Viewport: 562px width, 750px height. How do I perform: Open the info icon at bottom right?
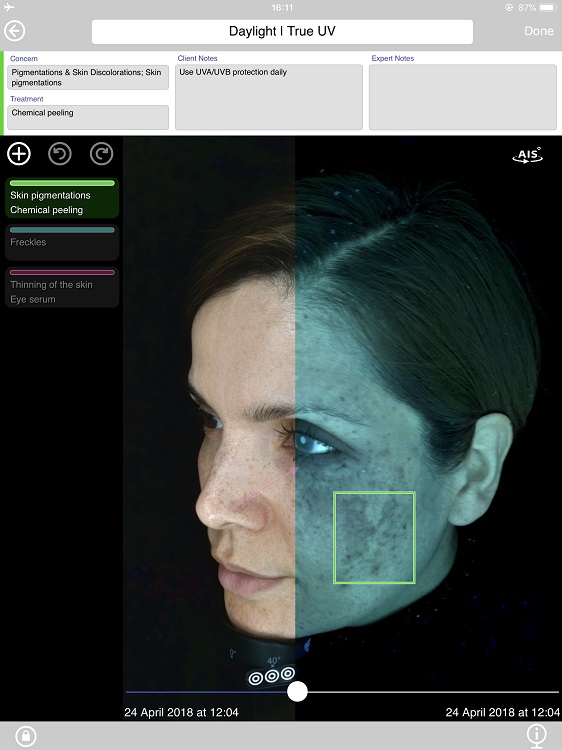(537, 736)
